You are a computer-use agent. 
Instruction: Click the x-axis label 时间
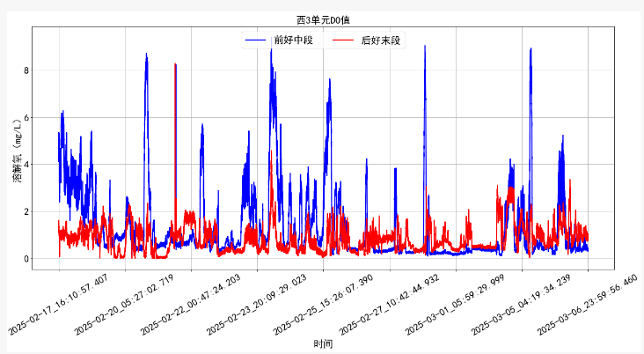click(x=323, y=343)
